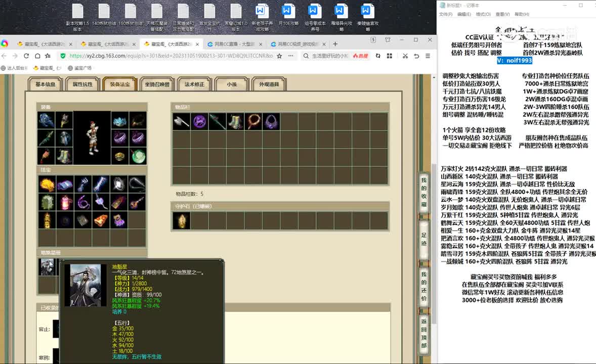596x364 pixels.
Task: Select desktop file 160炼狱总结
Action: [131, 15]
